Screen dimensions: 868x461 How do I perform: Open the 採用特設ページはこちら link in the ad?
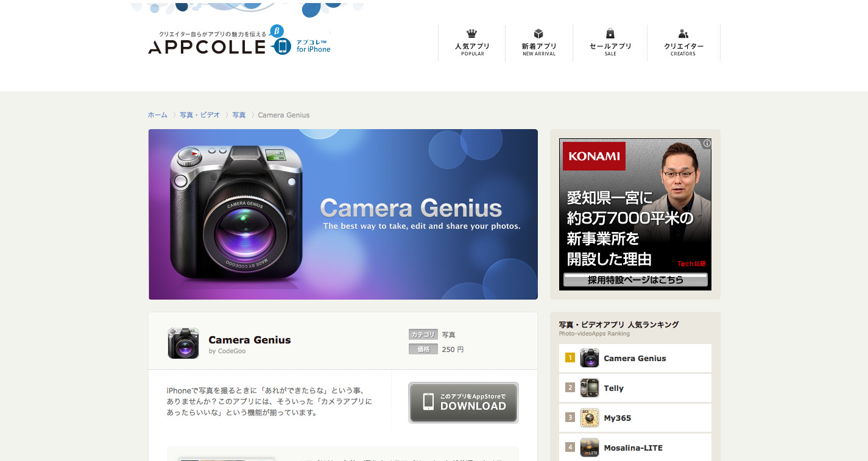[635, 280]
